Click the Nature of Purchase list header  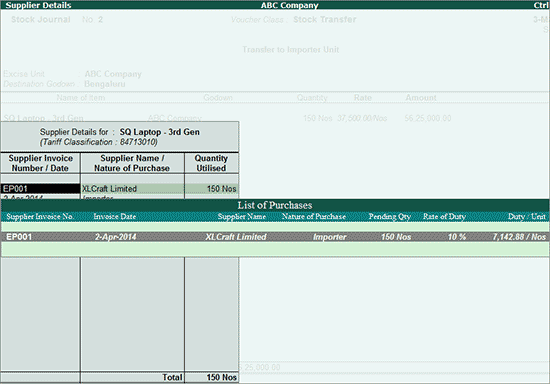pyautogui.click(x=314, y=217)
